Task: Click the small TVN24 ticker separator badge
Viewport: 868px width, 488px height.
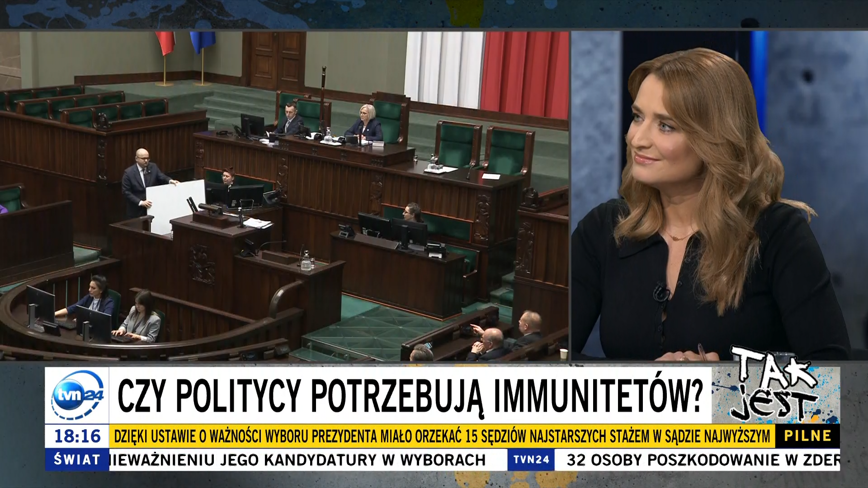Action: coord(531,460)
